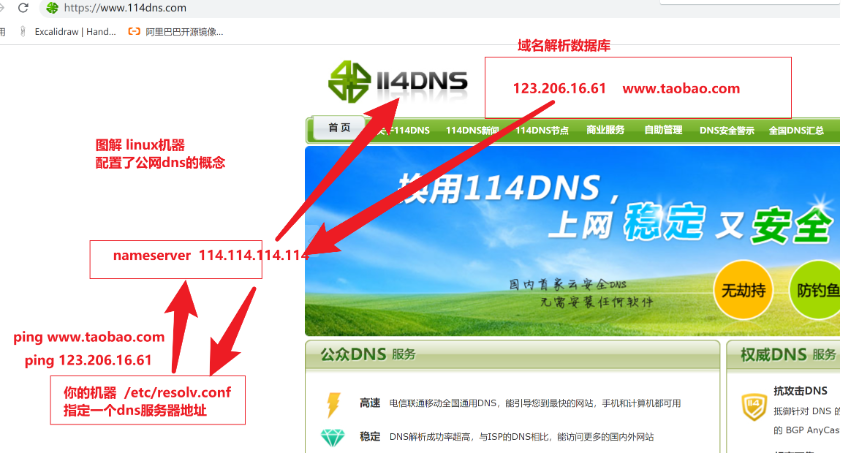Select the 首页 navigation tab
844x458 pixels.
339,128
